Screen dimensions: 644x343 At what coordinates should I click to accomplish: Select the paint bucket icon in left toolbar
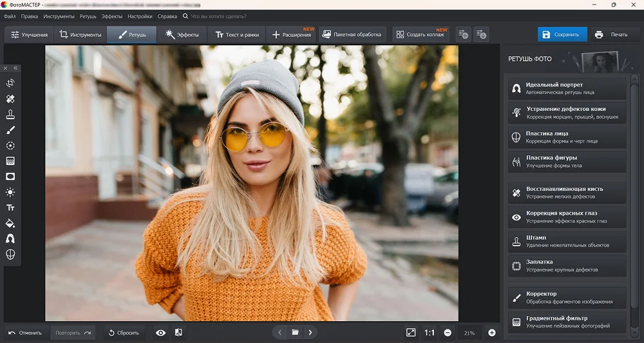click(10, 223)
